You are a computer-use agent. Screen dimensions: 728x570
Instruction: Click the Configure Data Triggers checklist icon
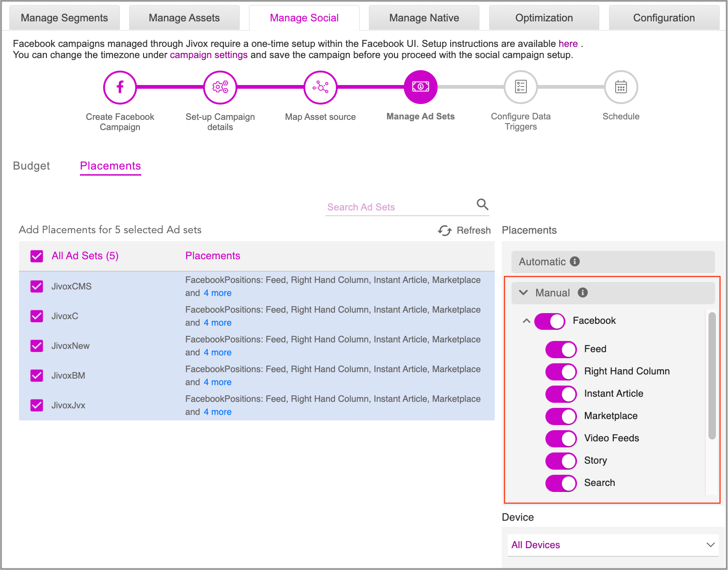pyautogui.click(x=521, y=87)
